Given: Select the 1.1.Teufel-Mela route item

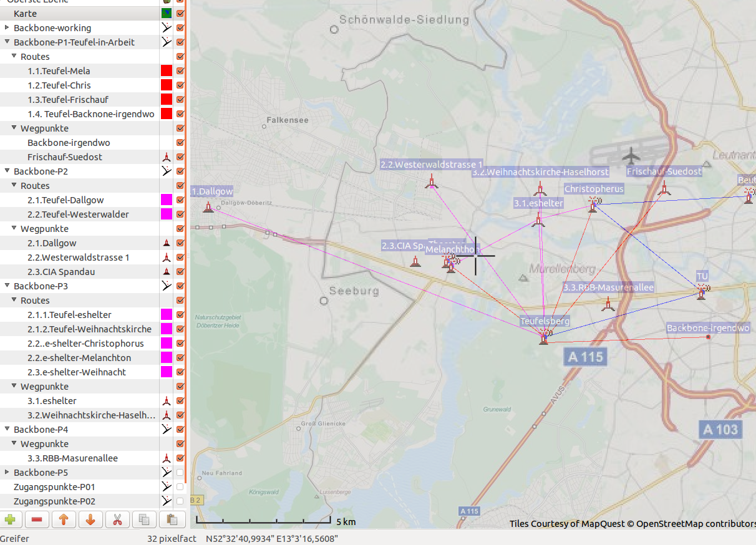Looking at the screenshot, I should [x=59, y=71].
